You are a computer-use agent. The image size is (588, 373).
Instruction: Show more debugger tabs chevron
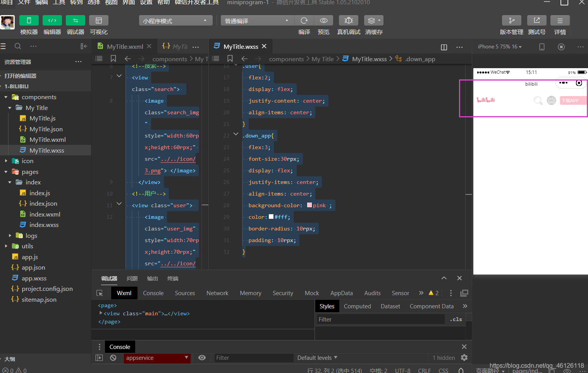tap(421, 293)
